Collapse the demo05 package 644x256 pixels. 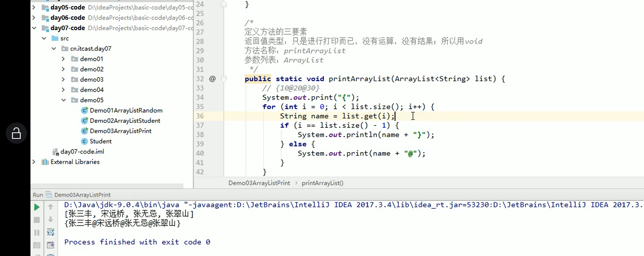(64, 100)
